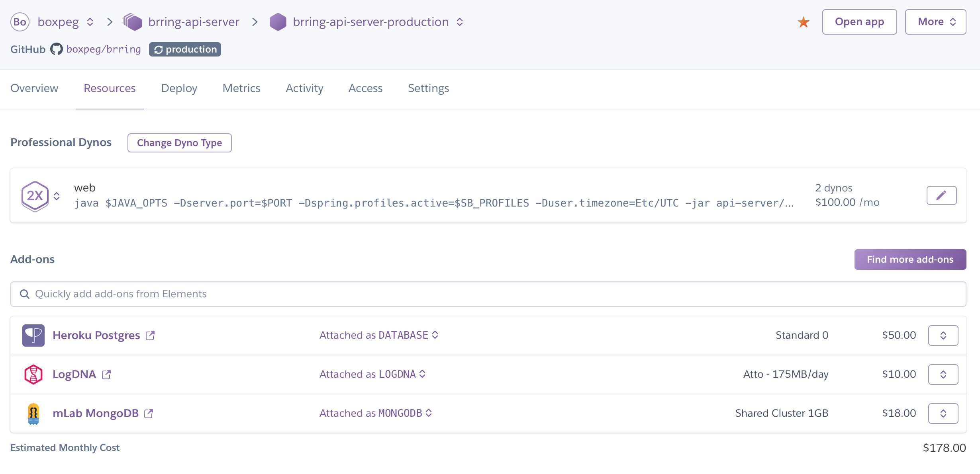Click the Change Dyno Type button

(179, 142)
